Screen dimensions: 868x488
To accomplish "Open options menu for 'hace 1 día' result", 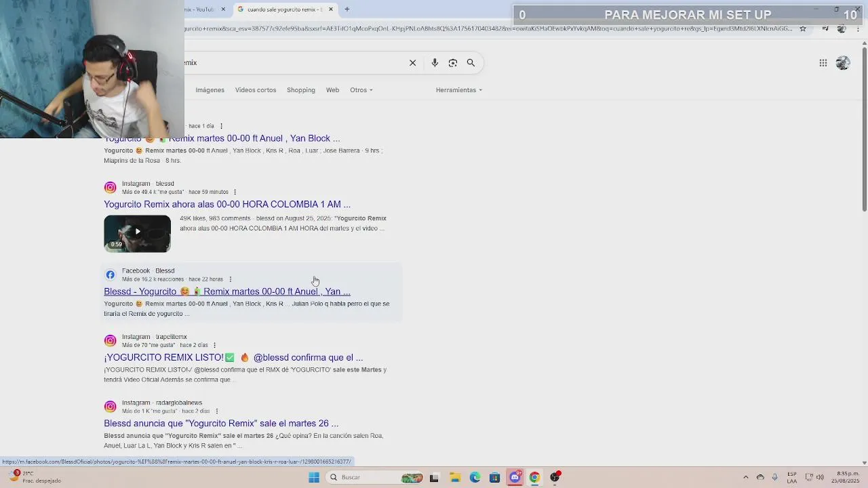I will point(221,126).
